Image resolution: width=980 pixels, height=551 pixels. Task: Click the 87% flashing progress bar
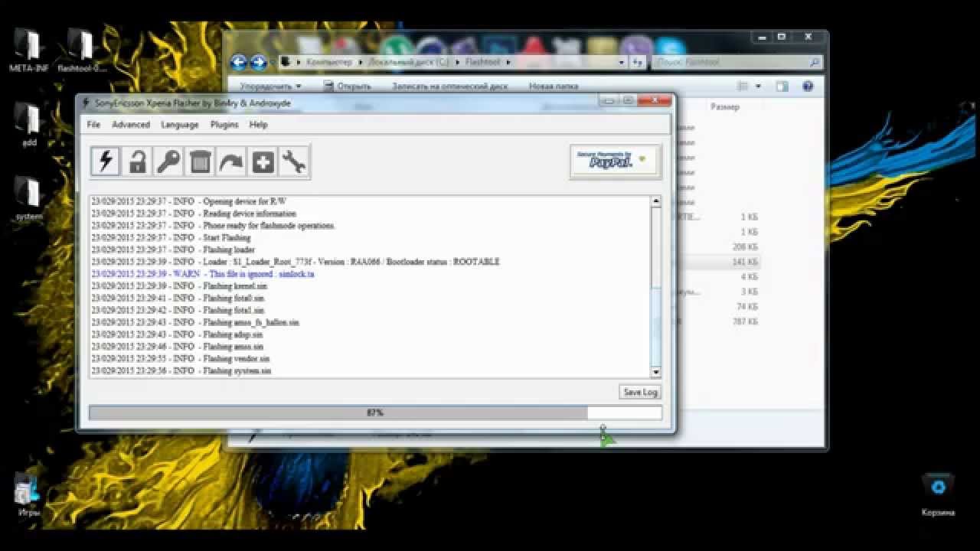tap(375, 412)
